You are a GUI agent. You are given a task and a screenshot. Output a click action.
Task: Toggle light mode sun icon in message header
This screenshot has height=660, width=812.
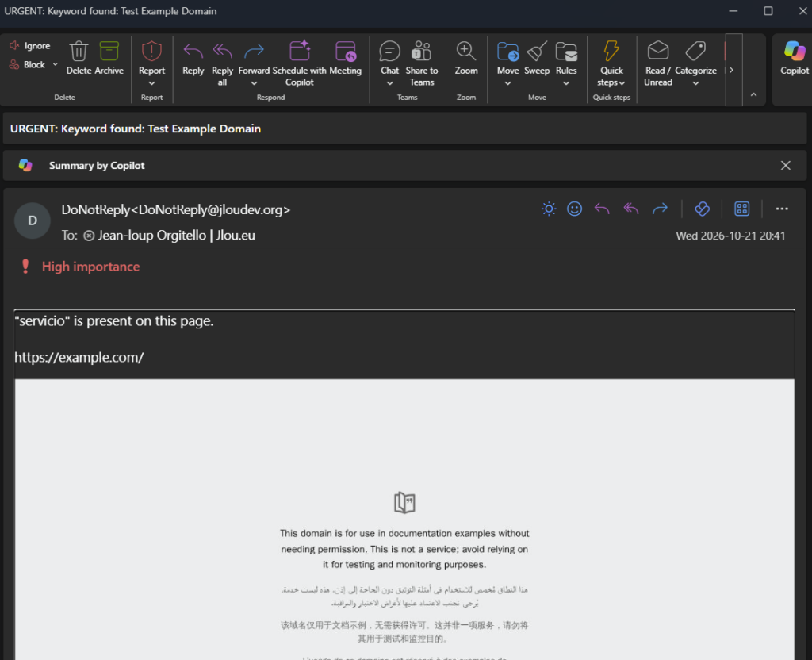pyautogui.click(x=549, y=209)
